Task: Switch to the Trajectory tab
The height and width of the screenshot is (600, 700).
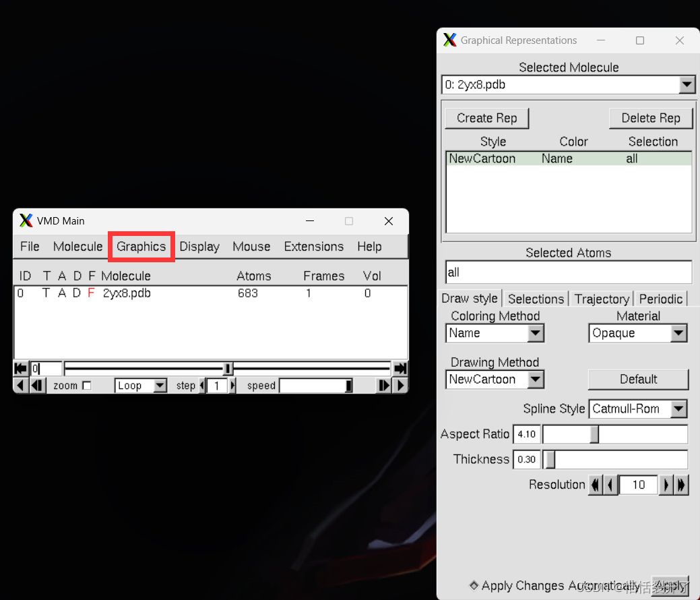Action: tap(601, 299)
